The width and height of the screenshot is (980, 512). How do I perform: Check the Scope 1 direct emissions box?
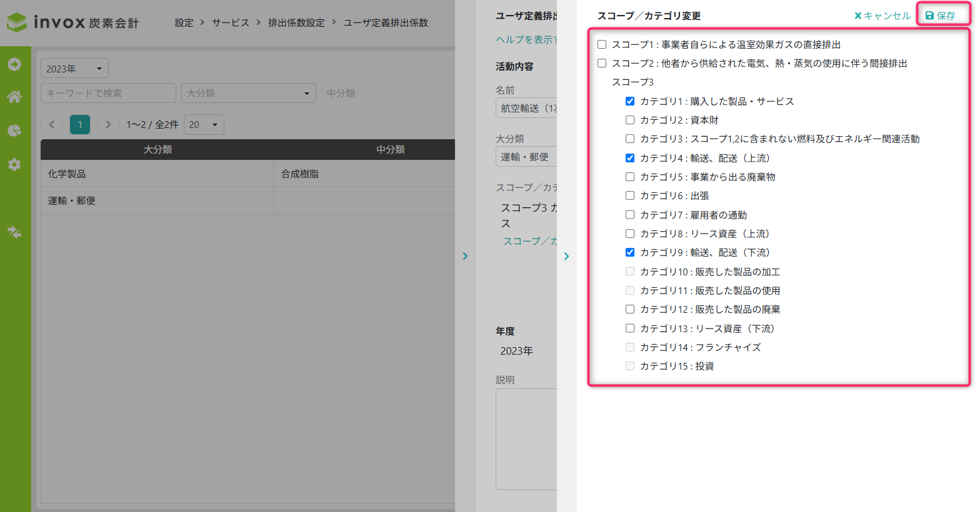[602, 44]
